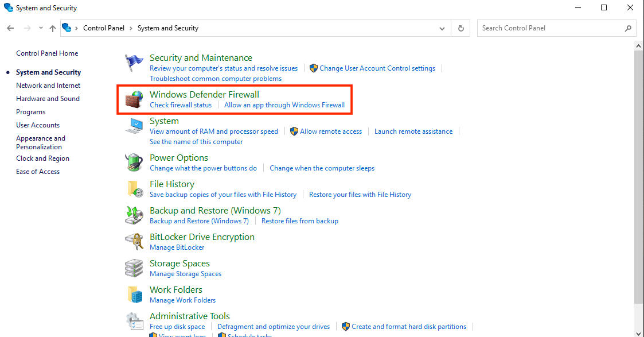644x337 pixels.
Task: Open the Work Folders heading
Action: [x=176, y=290]
